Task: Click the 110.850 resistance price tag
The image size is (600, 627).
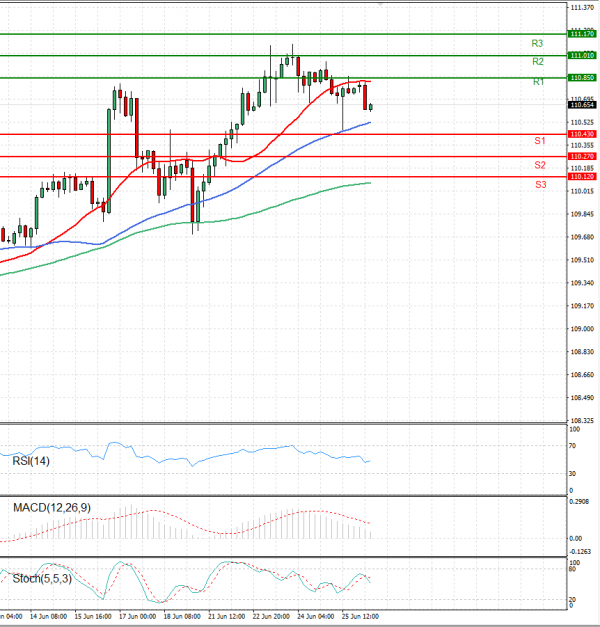Action: [x=581, y=78]
